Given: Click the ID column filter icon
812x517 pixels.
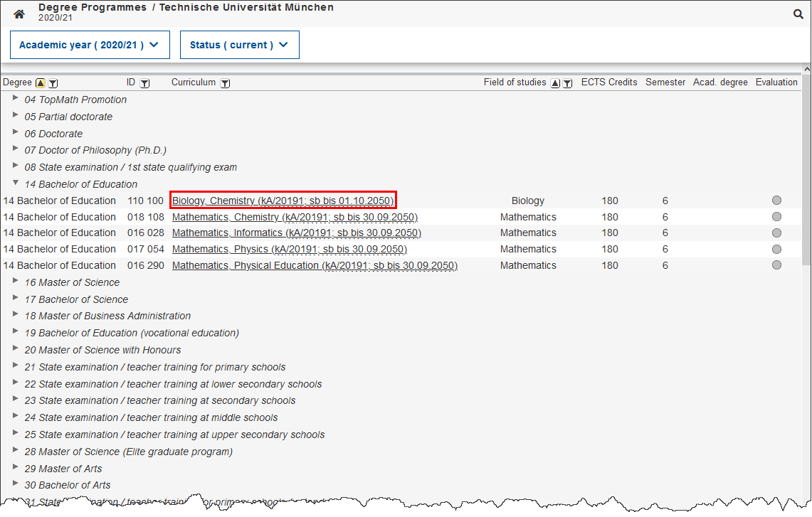Looking at the screenshot, I should [144, 83].
